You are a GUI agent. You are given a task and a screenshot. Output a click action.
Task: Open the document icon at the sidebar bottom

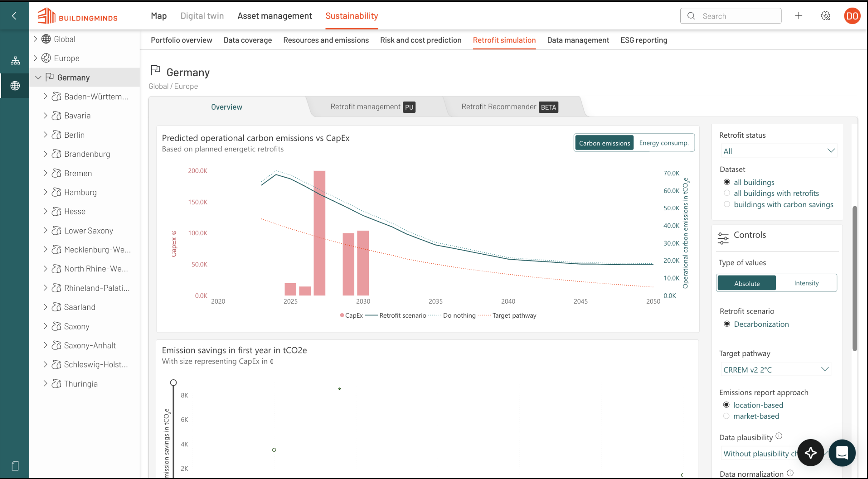(x=15, y=466)
